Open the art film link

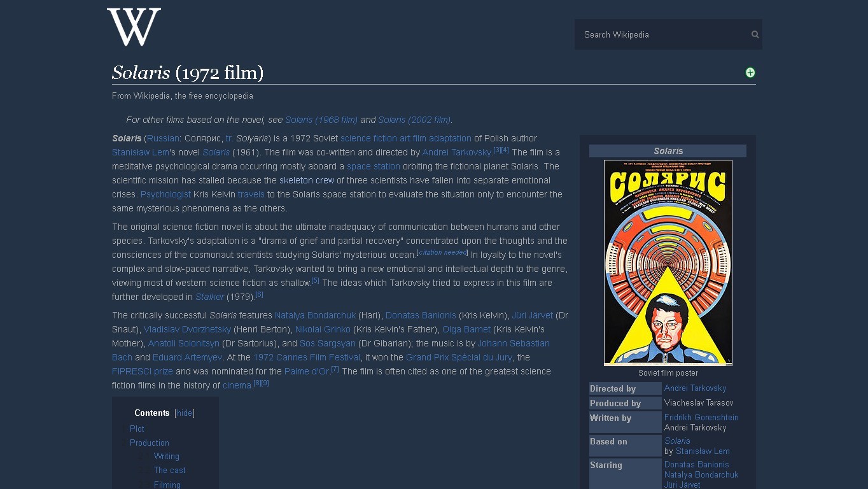[x=413, y=138]
